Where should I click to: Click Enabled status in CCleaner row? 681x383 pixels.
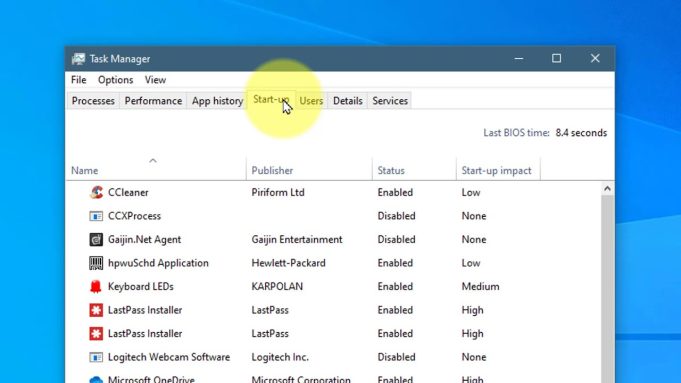click(x=395, y=192)
